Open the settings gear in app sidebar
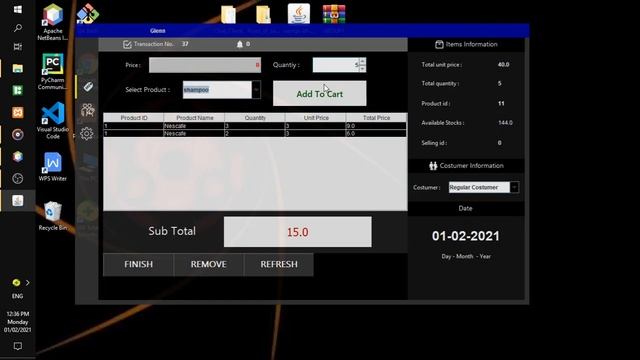The width and height of the screenshot is (640, 360). pyautogui.click(x=87, y=133)
